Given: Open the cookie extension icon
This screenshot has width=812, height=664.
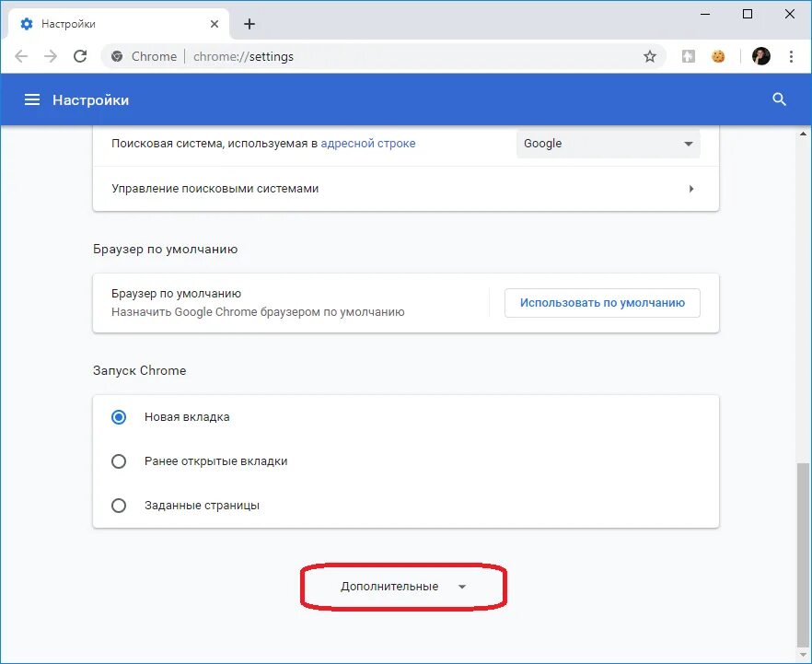Looking at the screenshot, I should pos(718,56).
